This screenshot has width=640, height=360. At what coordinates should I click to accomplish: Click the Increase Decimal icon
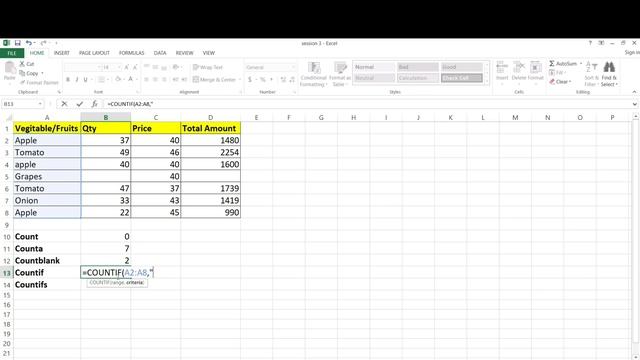283,80
